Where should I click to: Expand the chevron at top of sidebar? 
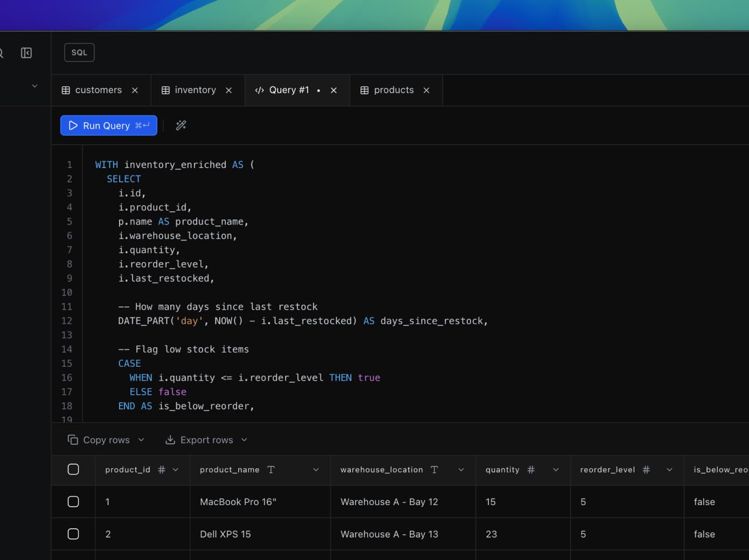pos(34,86)
